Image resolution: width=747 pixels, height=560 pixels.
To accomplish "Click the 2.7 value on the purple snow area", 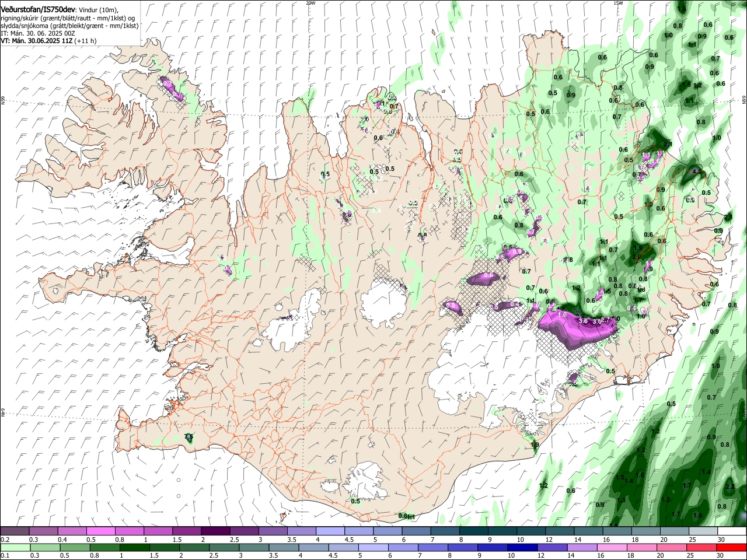I will point(605,320).
